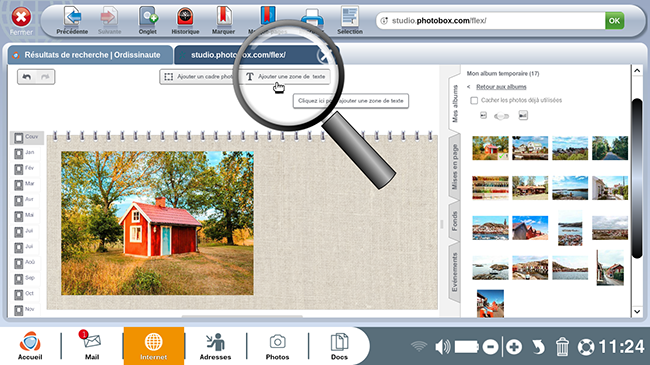Click the trash bin icon
Viewport: 650px width, 365px height.
click(562, 347)
